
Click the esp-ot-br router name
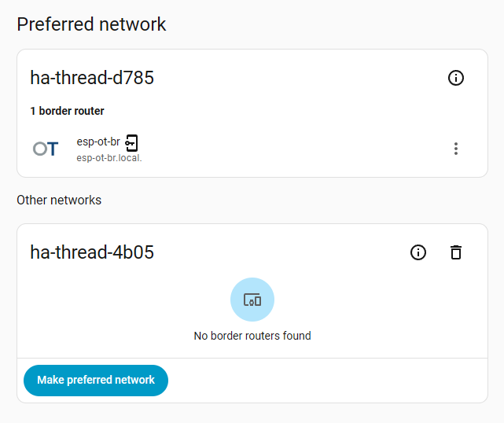98,142
